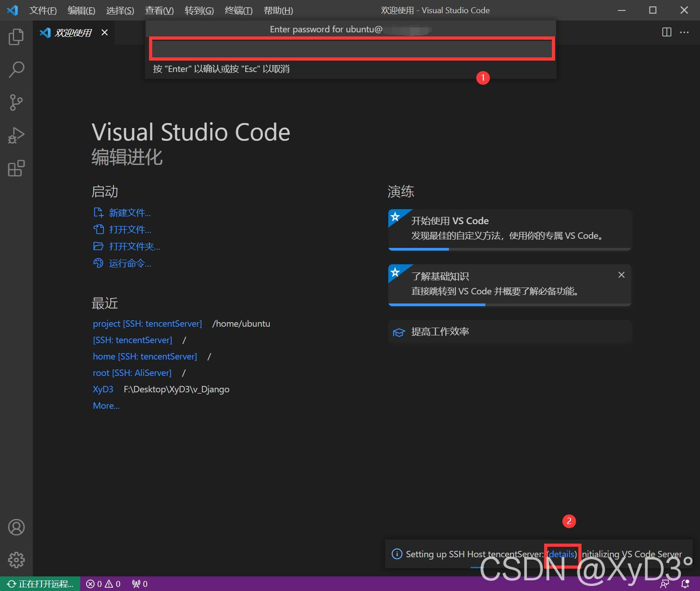Open the 转到(G) menu
The image size is (700, 591).
pos(199,10)
